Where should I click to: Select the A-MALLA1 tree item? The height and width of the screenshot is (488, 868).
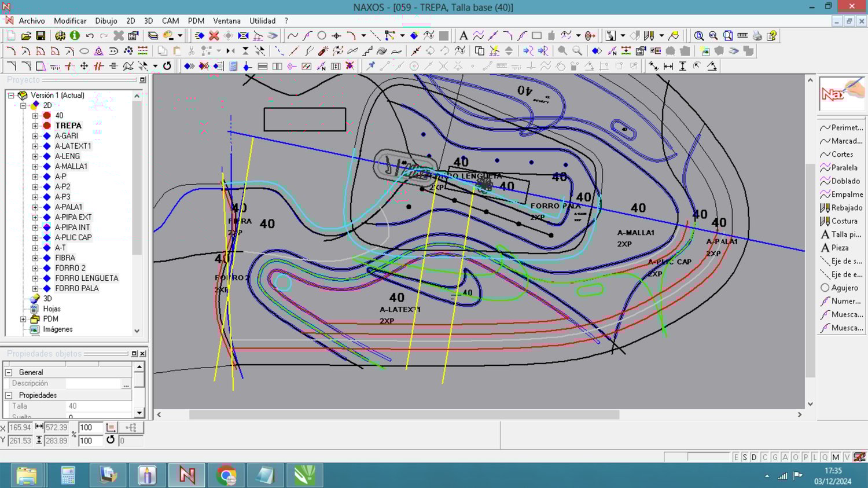point(71,167)
